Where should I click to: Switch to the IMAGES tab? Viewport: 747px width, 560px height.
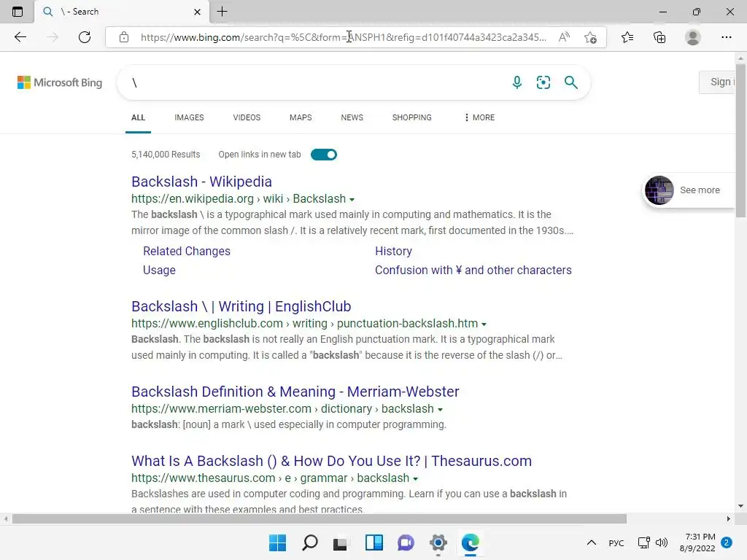coord(189,117)
